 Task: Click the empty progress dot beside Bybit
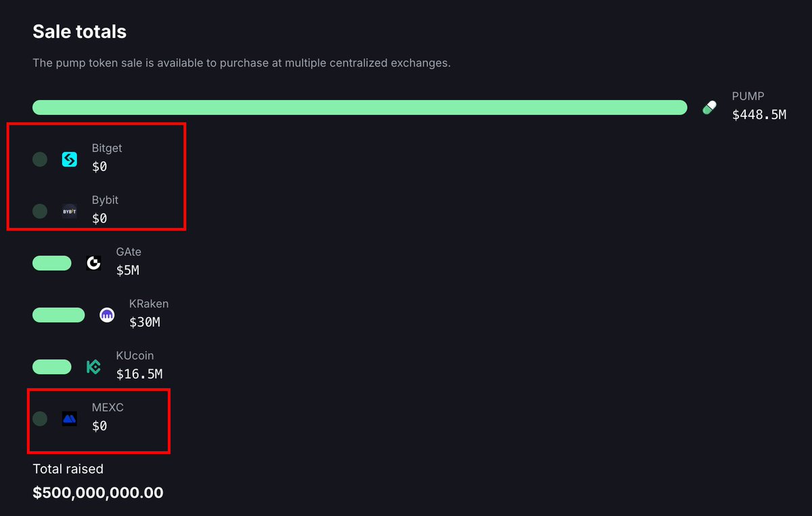(x=40, y=211)
